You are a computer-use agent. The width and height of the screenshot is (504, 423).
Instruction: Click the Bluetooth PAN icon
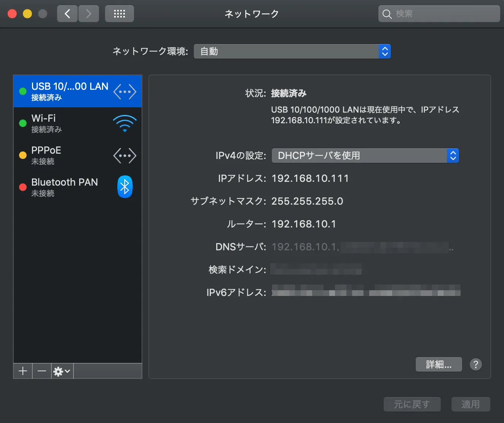(x=125, y=187)
